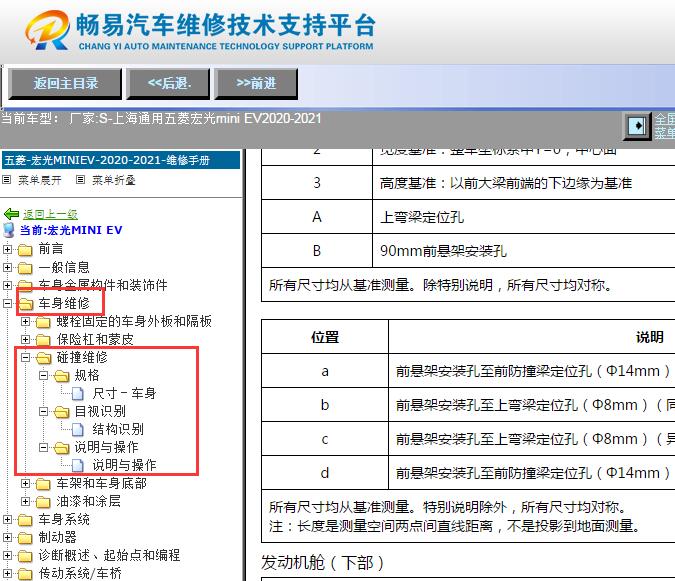Expand the 制动器 node
Screen dimensions: 675x581
pyautogui.click(x=7, y=537)
